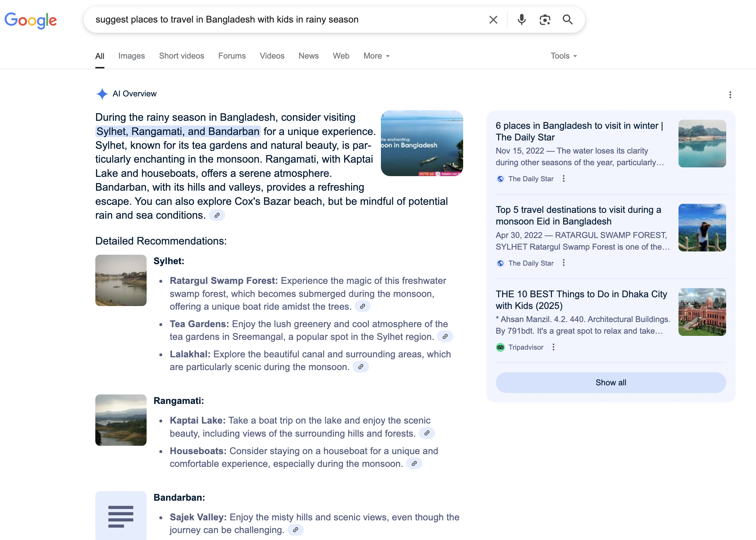
Task: Click the 'Tripadvisor' source name
Action: (526, 347)
